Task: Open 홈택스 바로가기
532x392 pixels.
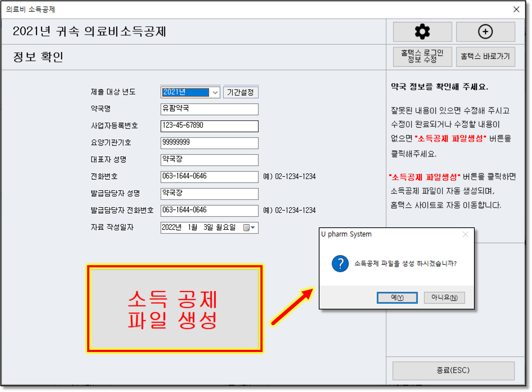Action: [485, 57]
